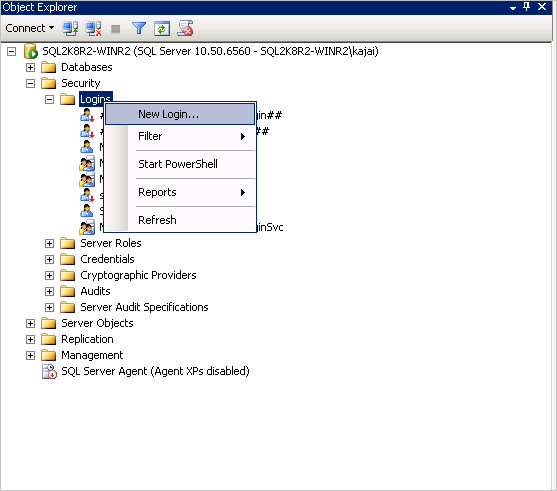Screen dimensions: 557x491
Task: Click the Connect Object Explorer icon
Action: point(70,28)
